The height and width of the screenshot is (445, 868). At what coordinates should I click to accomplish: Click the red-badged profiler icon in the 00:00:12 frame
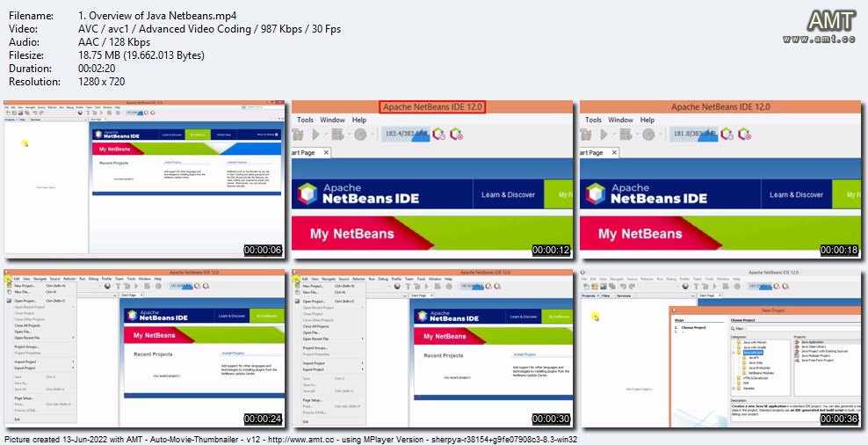pyautogui.click(x=456, y=134)
